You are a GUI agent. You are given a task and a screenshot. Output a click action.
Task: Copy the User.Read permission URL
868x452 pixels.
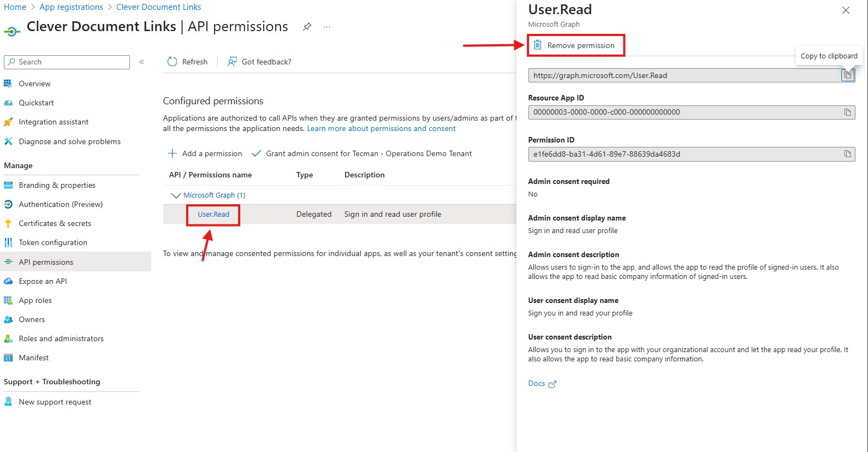[x=847, y=75]
